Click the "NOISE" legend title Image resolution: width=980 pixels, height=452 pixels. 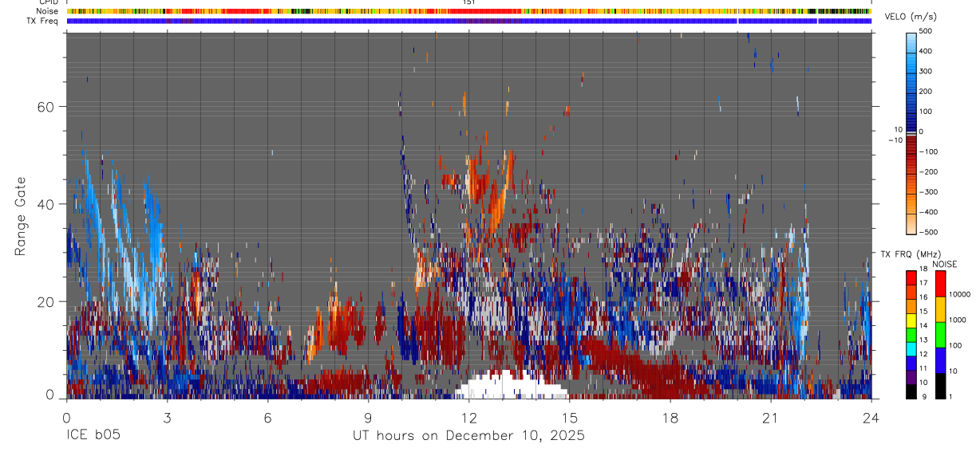(x=943, y=264)
